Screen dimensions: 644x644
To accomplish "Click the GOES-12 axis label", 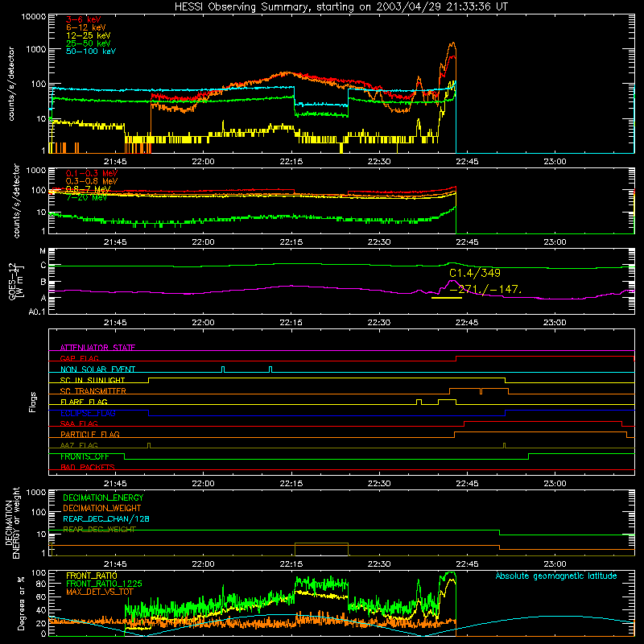I will (x=12, y=282).
